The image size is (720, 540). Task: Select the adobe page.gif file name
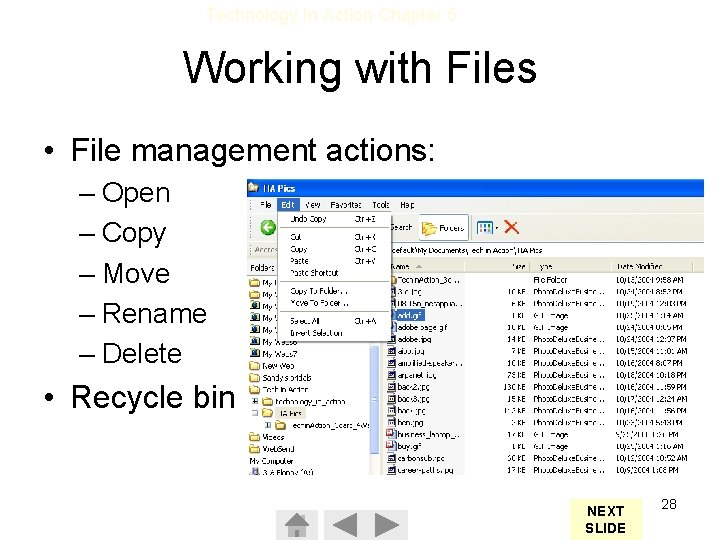[x=422, y=327]
